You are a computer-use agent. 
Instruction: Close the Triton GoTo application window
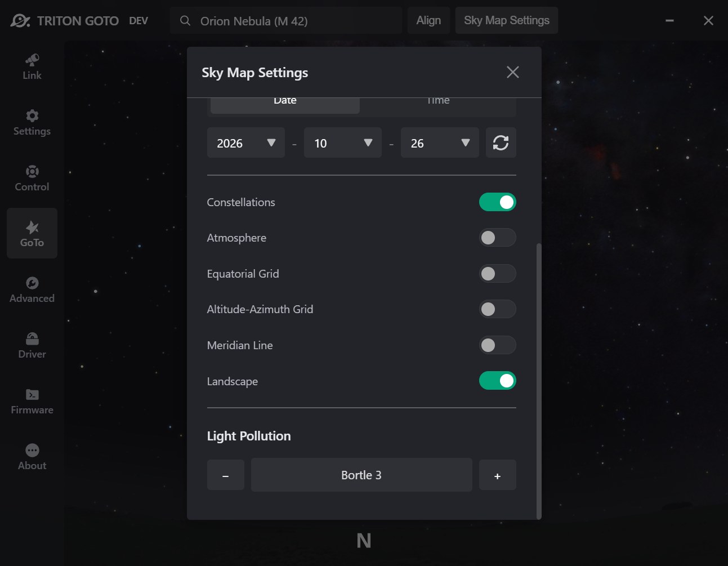click(708, 21)
